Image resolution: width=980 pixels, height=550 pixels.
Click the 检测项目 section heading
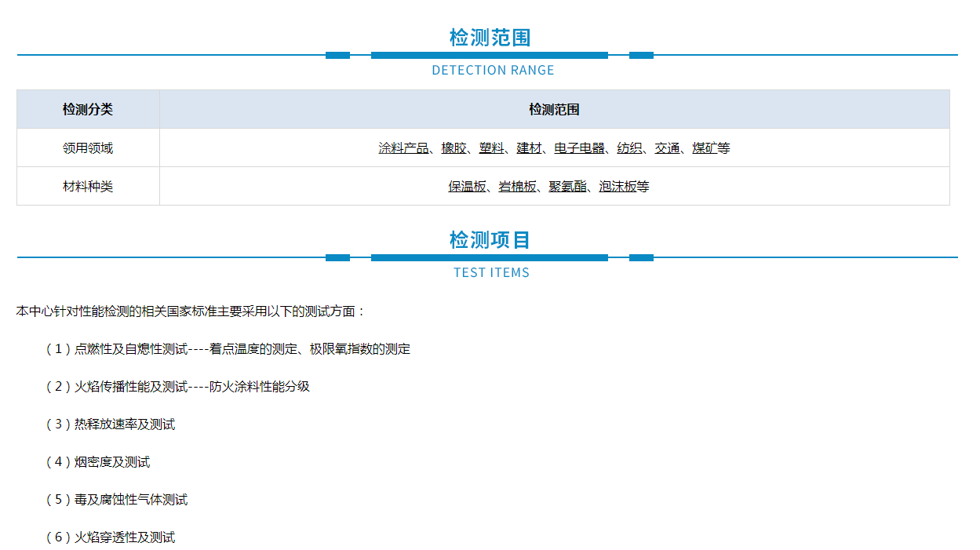pos(490,239)
